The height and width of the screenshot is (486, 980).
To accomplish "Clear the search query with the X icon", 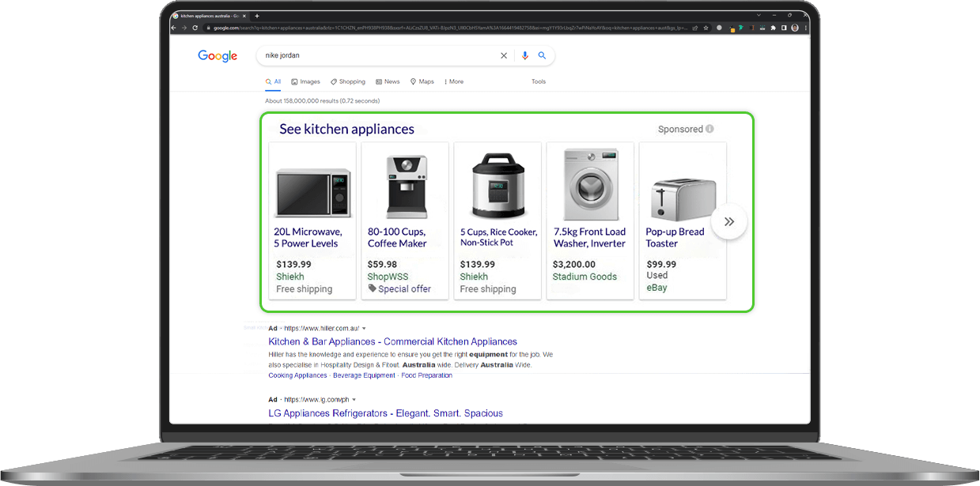I will pos(504,55).
